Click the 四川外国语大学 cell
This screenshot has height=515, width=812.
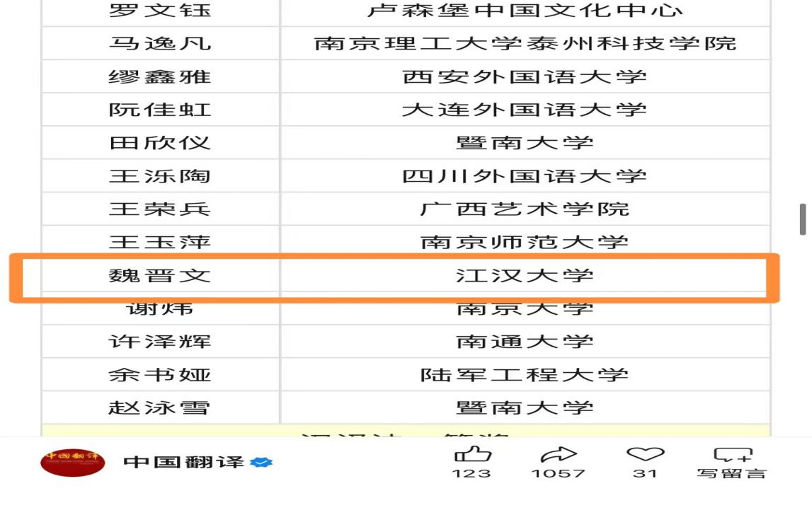coord(525,176)
